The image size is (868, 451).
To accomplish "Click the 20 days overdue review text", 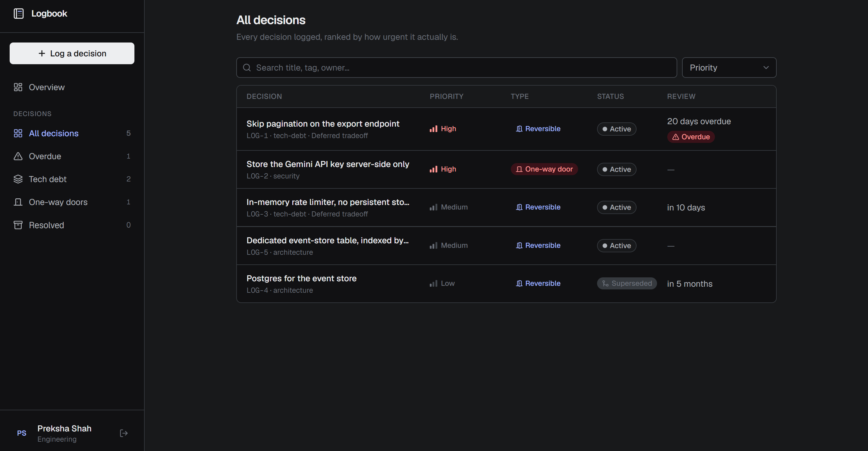I will point(699,121).
